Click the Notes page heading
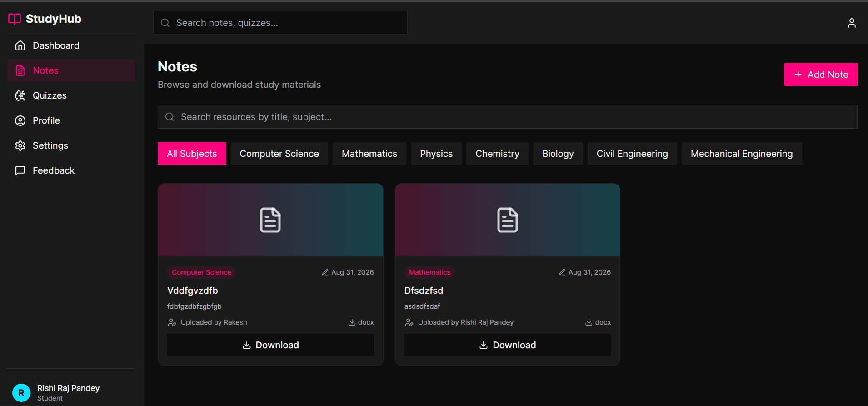The width and height of the screenshot is (868, 406). tap(177, 67)
